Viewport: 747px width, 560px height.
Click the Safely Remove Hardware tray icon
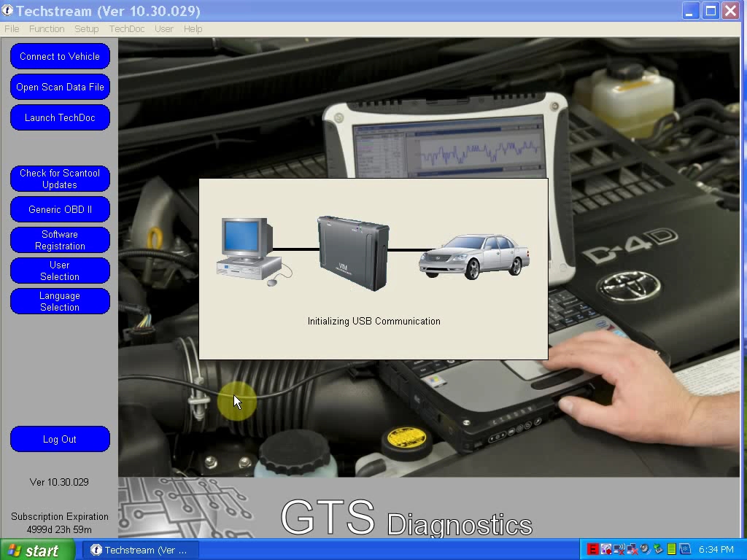tap(659, 550)
